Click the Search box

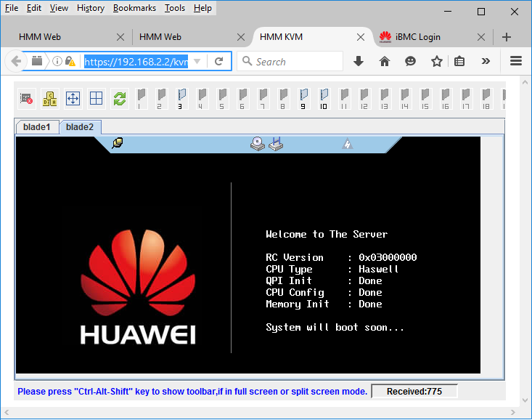click(x=290, y=62)
